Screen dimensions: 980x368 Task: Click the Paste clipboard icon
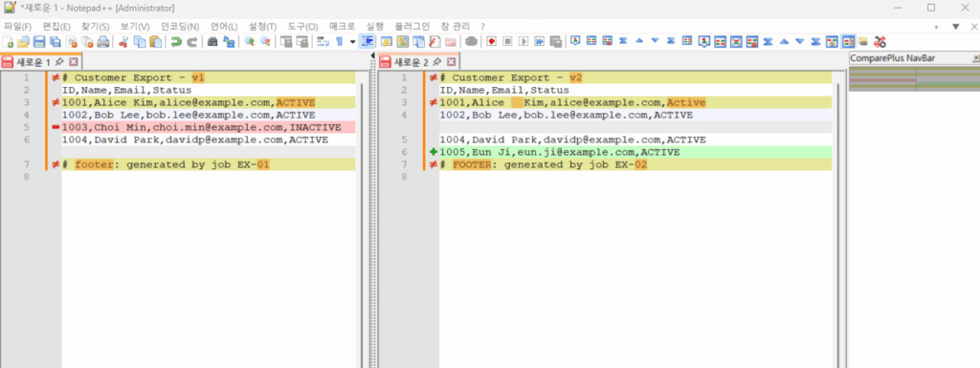click(156, 42)
